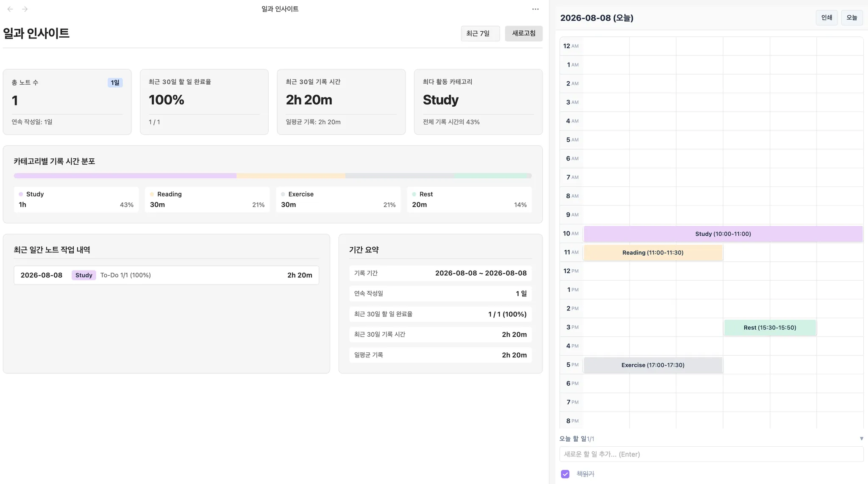
Task: Open the Rest category legend card
Action: (x=469, y=199)
